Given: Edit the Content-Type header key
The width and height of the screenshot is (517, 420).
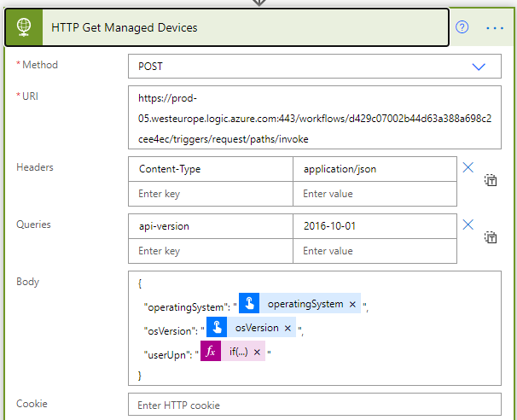Looking at the screenshot, I should 211,169.
